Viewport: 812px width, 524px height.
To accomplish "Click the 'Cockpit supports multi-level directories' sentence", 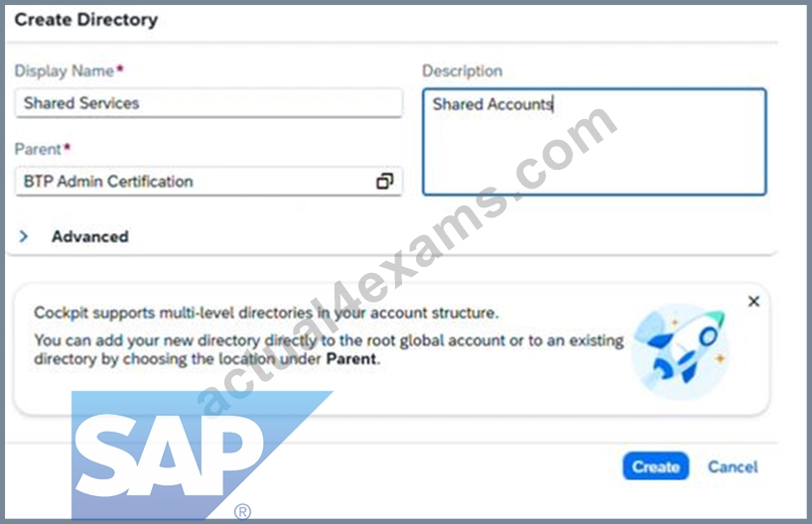I will click(x=266, y=313).
